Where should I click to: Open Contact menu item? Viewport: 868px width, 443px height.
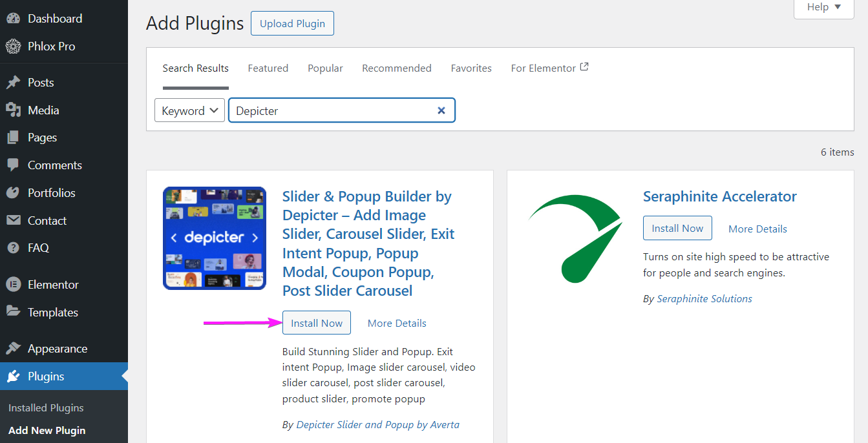pyautogui.click(x=64, y=221)
